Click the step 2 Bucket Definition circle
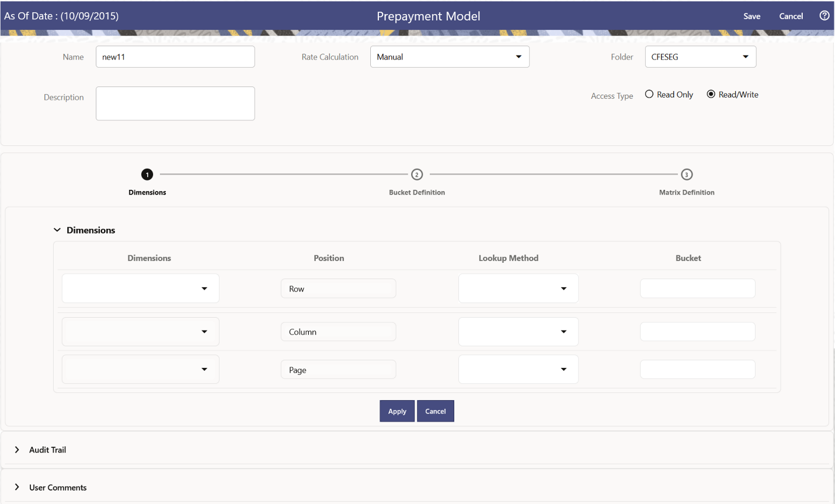 tap(417, 174)
